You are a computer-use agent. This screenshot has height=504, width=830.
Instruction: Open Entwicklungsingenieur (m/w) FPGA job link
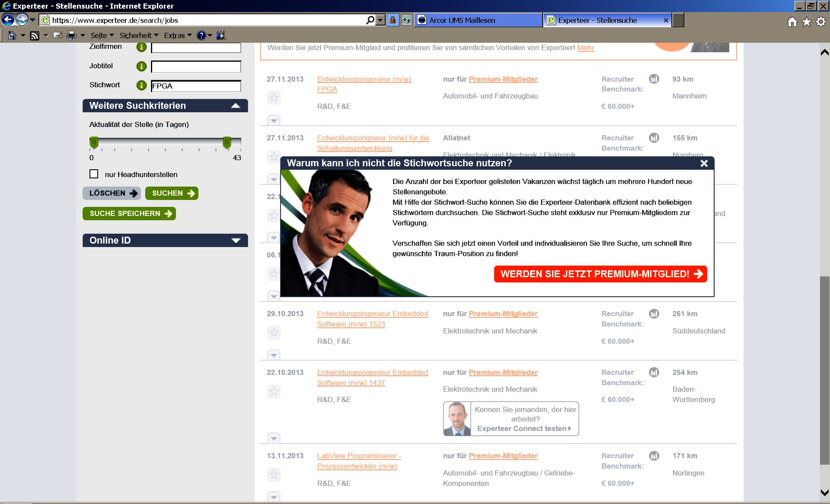click(x=364, y=84)
